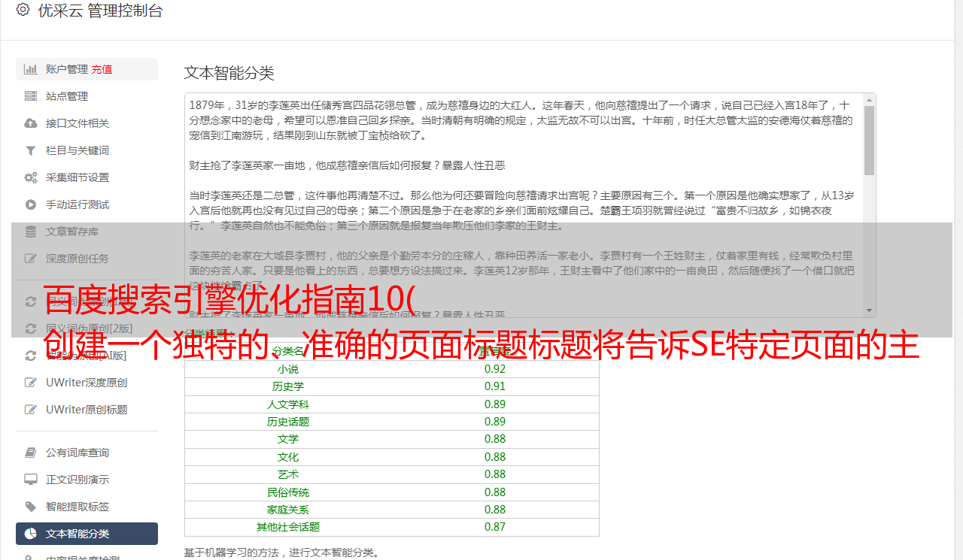The width and height of the screenshot is (963, 560).
Task: Click the 0.87 confidence value
Action: coord(495,527)
